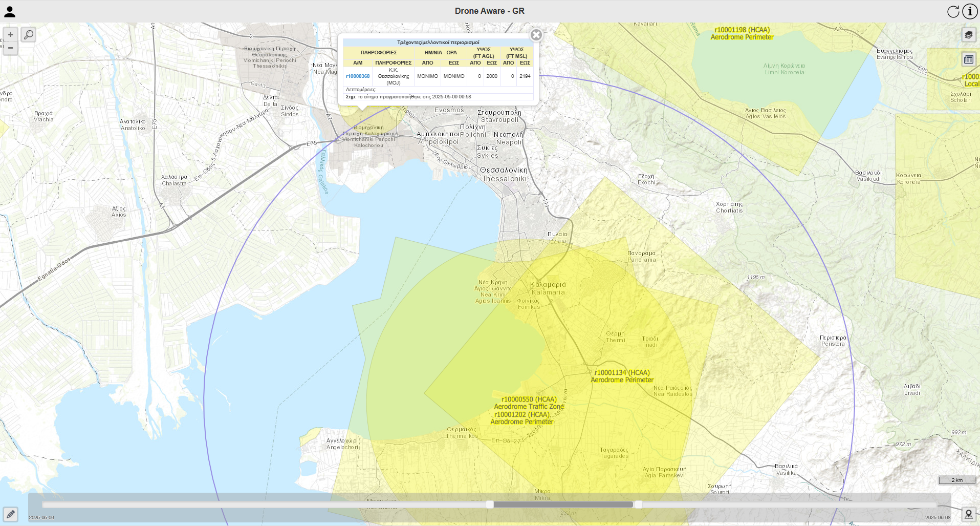Open the magnifier search tool
This screenshot has width=980, height=526.
point(29,35)
